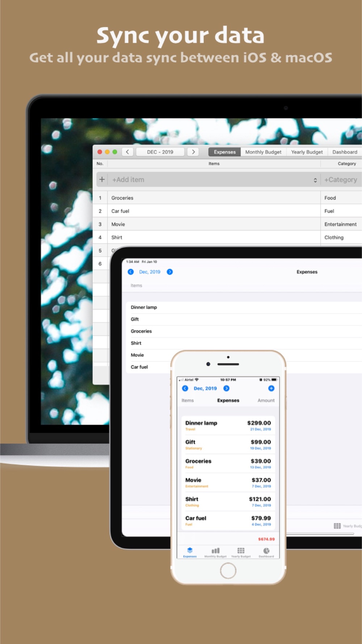Open Dinner lamp expense on iPhone
The image size is (362, 644).
point(228,425)
